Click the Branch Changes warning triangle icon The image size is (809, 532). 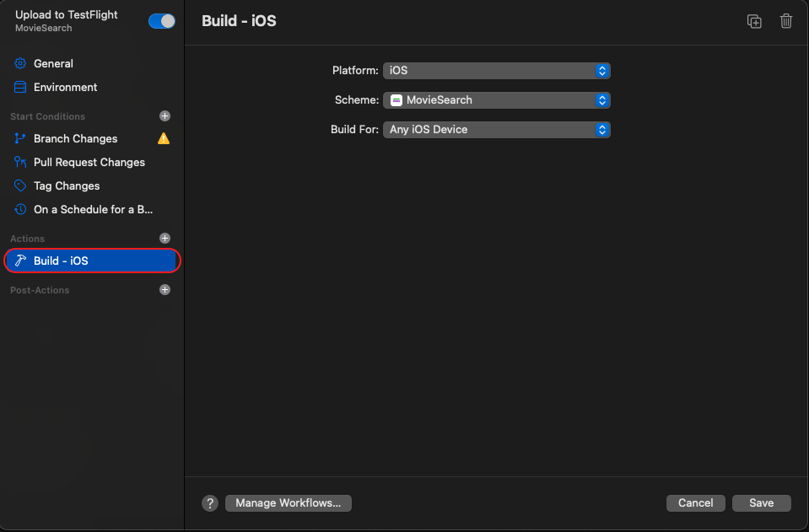pyautogui.click(x=164, y=138)
